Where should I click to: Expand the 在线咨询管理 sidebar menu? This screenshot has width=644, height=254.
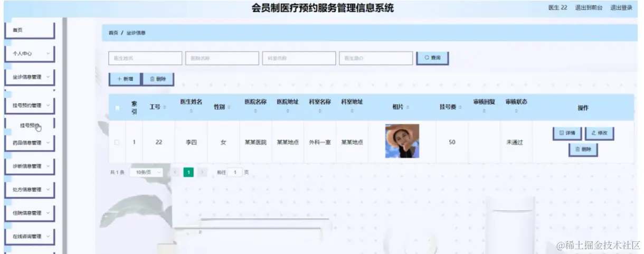click(x=30, y=236)
